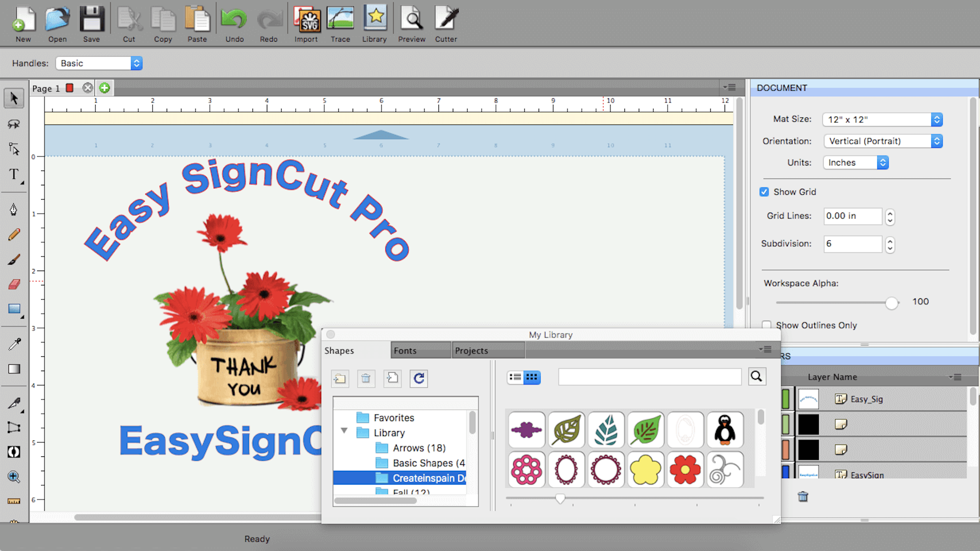
Task: Switch library to list view
Action: click(x=515, y=378)
